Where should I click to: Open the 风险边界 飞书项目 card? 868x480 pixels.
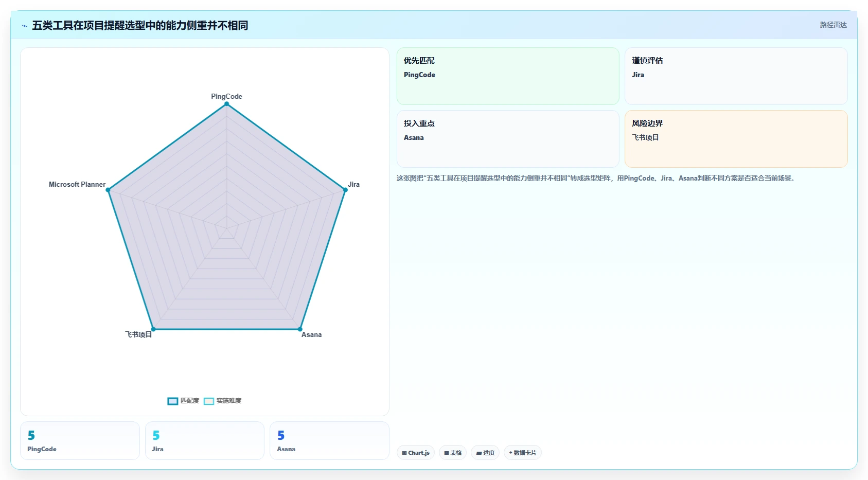[x=736, y=139]
